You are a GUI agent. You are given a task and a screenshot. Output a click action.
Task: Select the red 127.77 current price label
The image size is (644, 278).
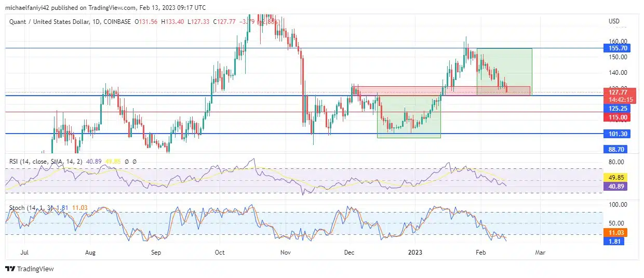click(615, 92)
